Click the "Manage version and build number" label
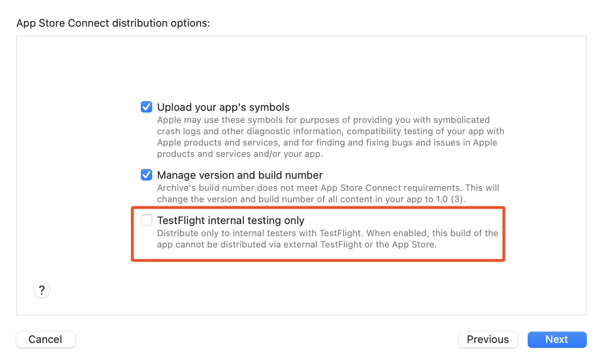Screen dimensions: 603x364 (x=240, y=175)
